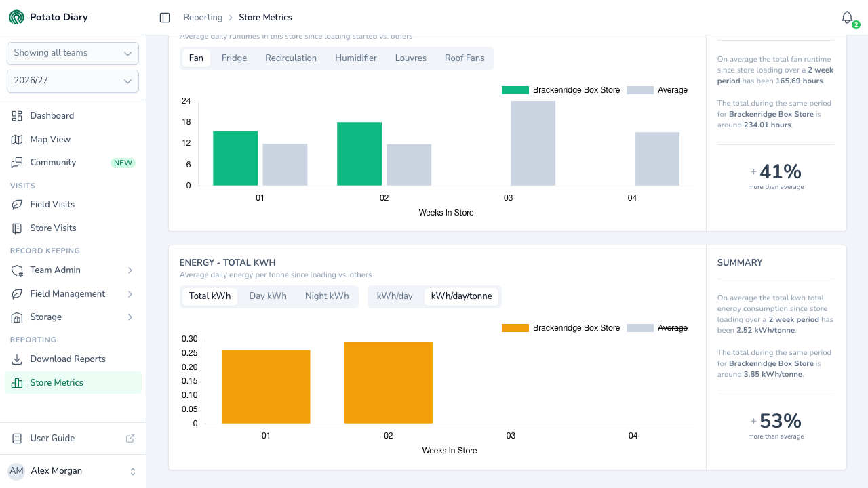Switch to the Roof Fans tab

(465, 58)
